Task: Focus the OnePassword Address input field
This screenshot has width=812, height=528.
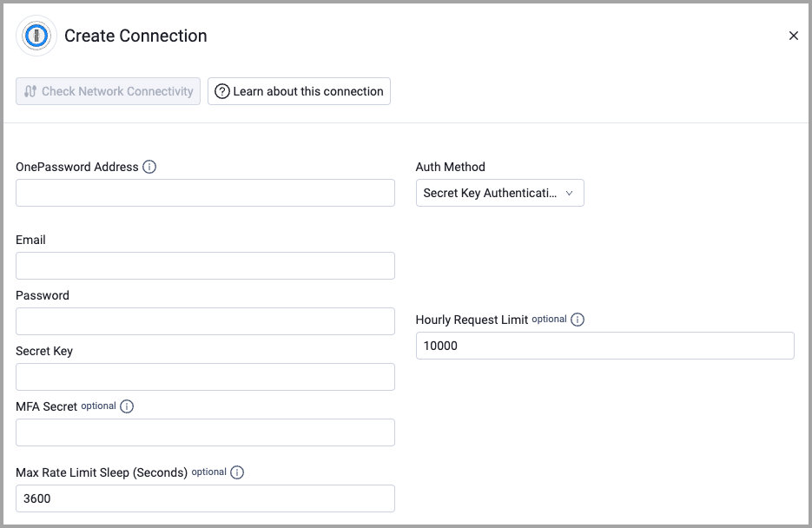Action: click(x=205, y=193)
